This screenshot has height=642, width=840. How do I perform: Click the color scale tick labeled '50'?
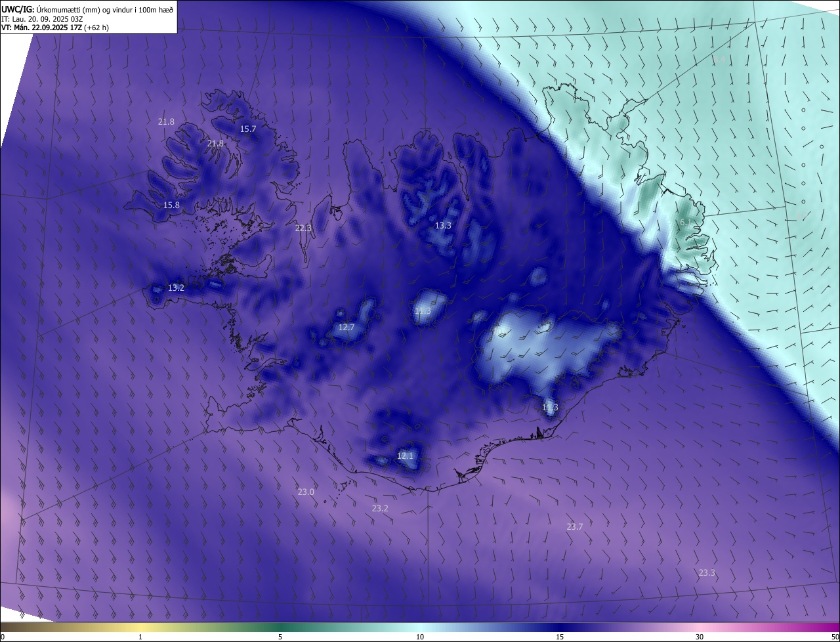tap(835, 637)
